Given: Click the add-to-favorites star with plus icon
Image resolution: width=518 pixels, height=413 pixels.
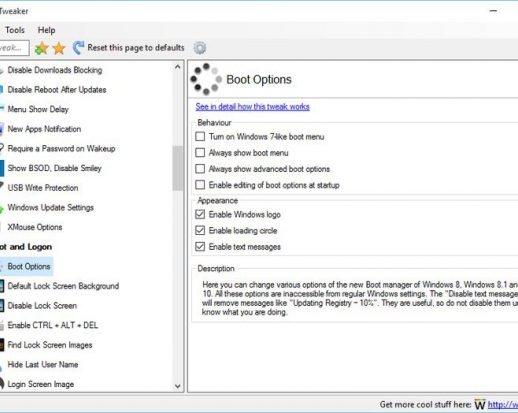Looking at the screenshot, I should (x=41, y=48).
